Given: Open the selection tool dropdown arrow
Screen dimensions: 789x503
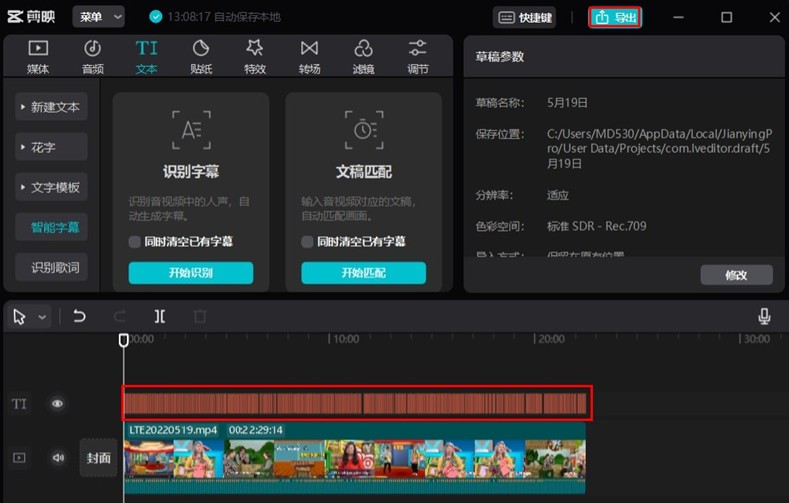Looking at the screenshot, I should tap(42, 317).
